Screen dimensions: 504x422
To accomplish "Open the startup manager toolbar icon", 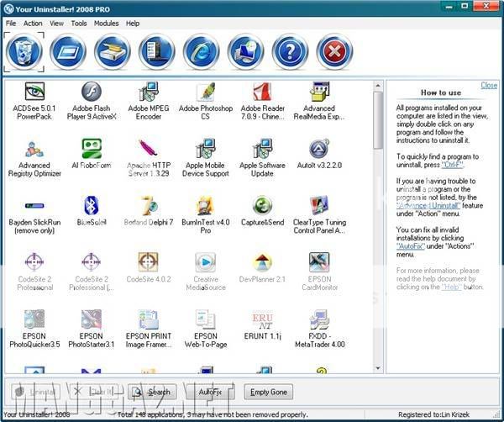I will pyautogui.click(x=156, y=52).
